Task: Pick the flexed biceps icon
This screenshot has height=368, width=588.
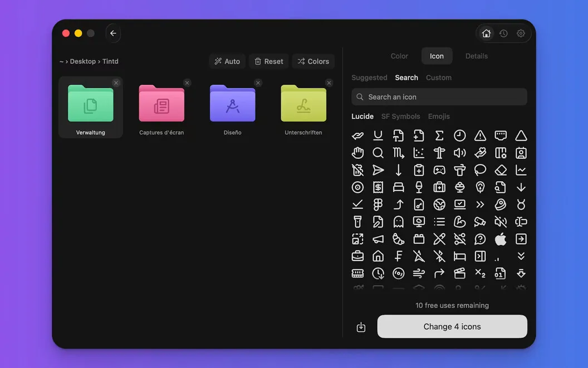Action: point(460,221)
